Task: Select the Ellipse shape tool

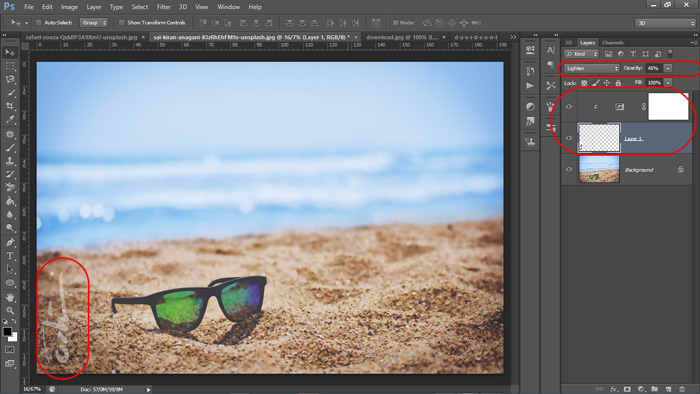Action: tap(10, 283)
